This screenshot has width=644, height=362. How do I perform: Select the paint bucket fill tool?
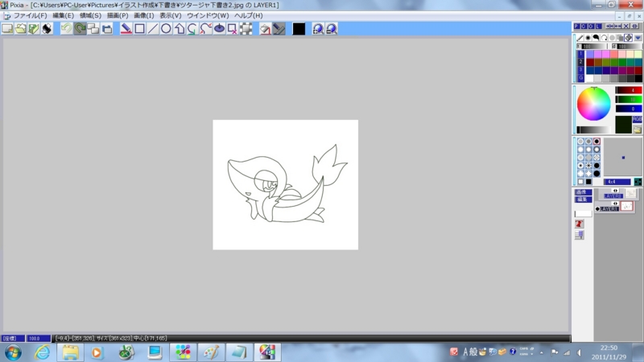(266, 29)
